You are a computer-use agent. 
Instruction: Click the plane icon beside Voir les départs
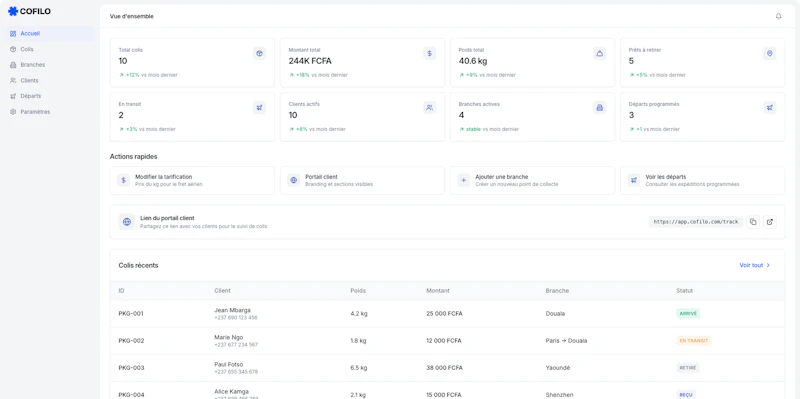pyautogui.click(x=634, y=180)
